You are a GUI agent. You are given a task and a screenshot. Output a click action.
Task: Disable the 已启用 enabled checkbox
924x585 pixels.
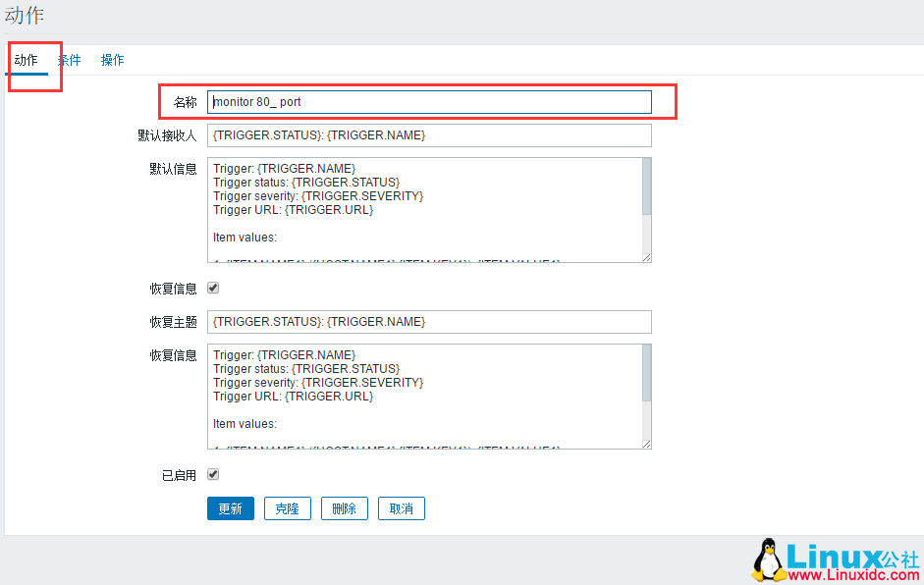tap(212, 474)
